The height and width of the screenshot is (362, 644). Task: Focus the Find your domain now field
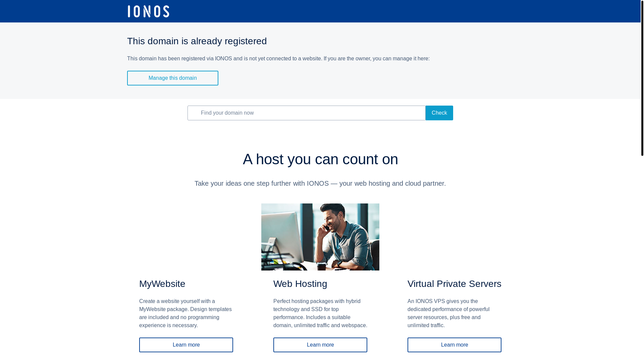tap(307, 113)
